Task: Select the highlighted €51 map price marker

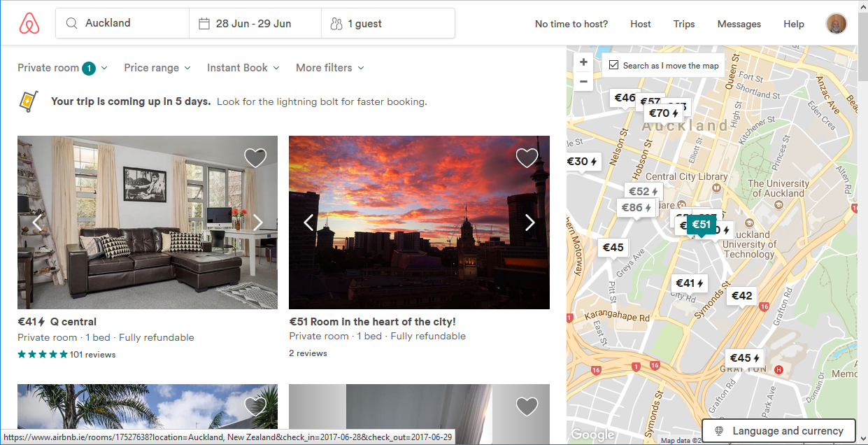Action: 701,225
